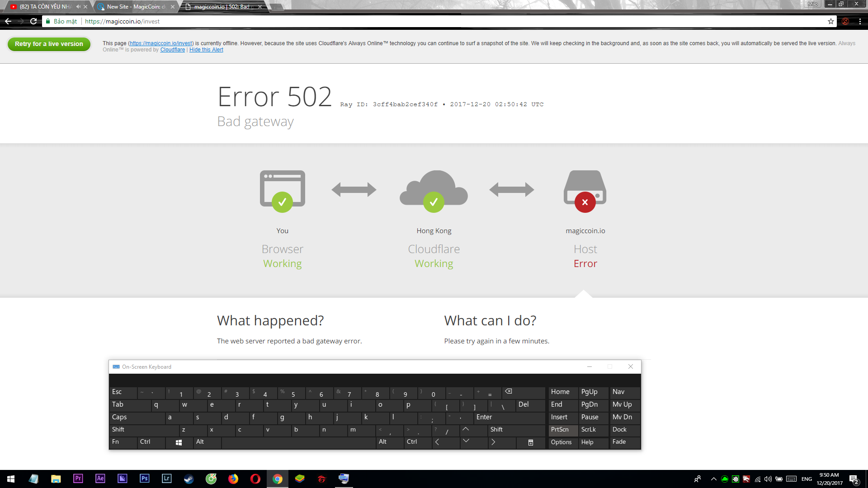Click the Chrome back arrow
Screen dimensions: 868x488
[8, 21]
